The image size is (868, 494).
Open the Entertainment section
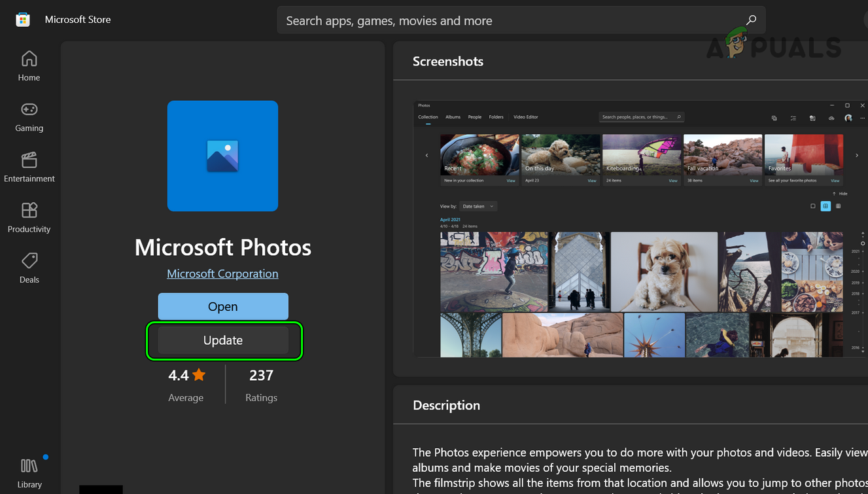pyautogui.click(x=29, y=168)
